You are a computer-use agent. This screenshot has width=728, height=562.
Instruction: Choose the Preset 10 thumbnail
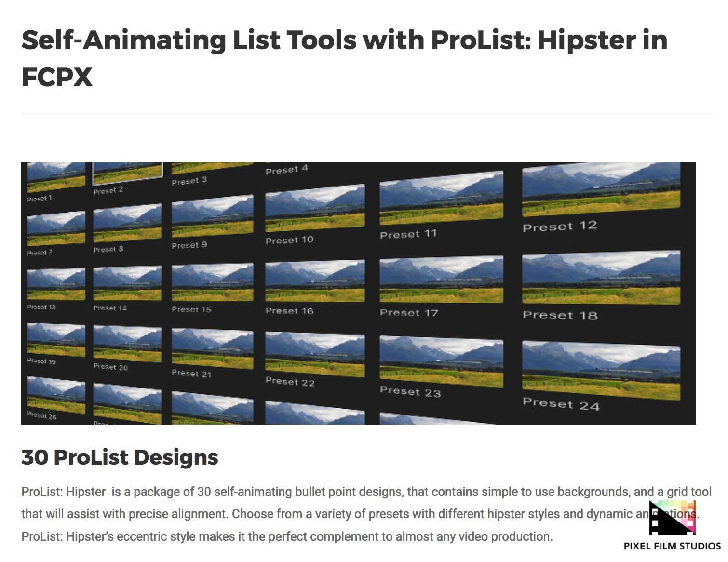tap(315, 208)
